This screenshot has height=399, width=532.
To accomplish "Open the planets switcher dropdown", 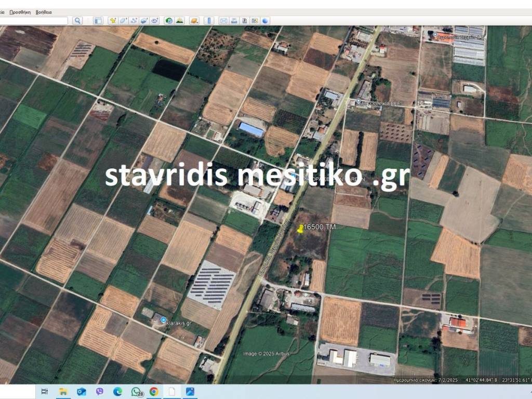I will pyautogui.click(x=194, y=21).
